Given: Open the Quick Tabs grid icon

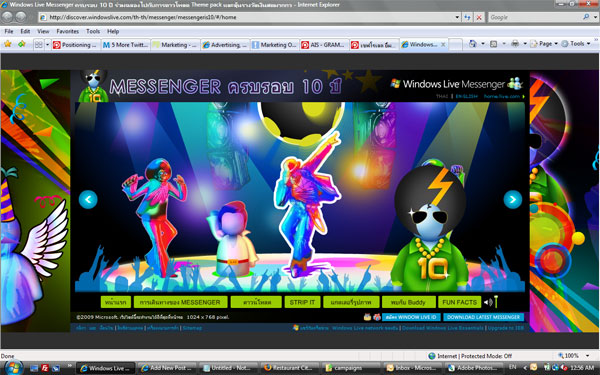Looking at the screenshot, I should [x=39, y=45].
